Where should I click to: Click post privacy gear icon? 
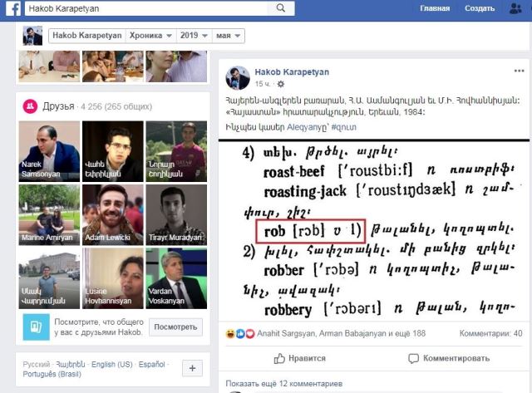(282, 84)
